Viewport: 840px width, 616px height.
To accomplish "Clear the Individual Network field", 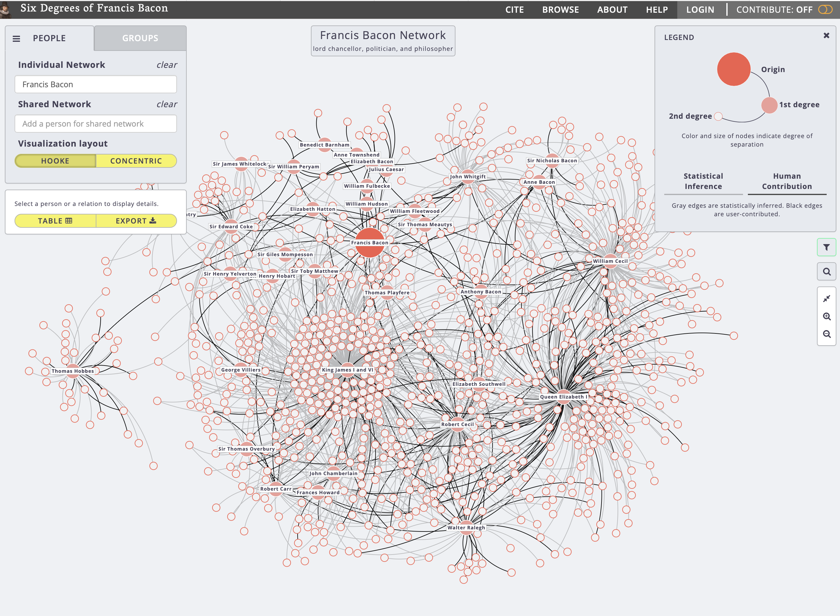I will (166, 65).
